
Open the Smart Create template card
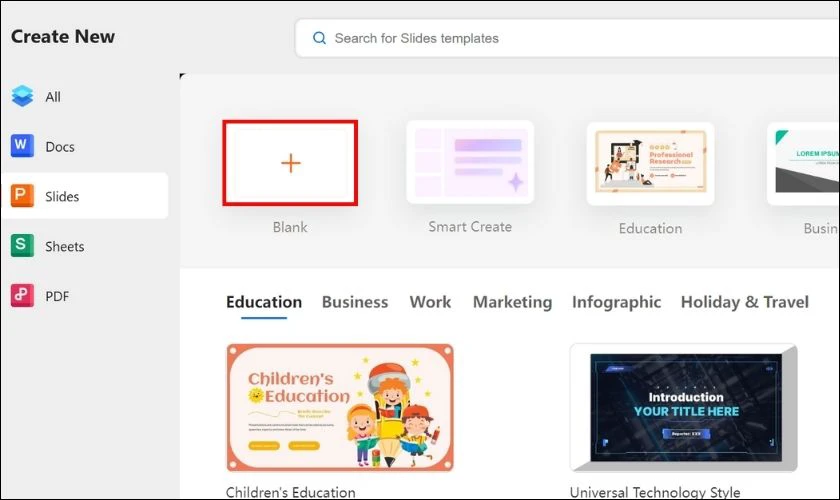(470, 162)
